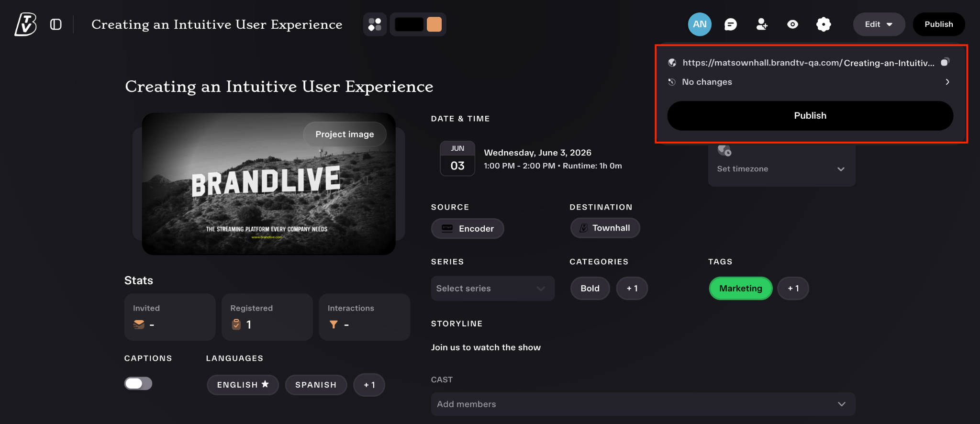
Task: Copy the project URL with the copy icon
Action: [945, 62]
